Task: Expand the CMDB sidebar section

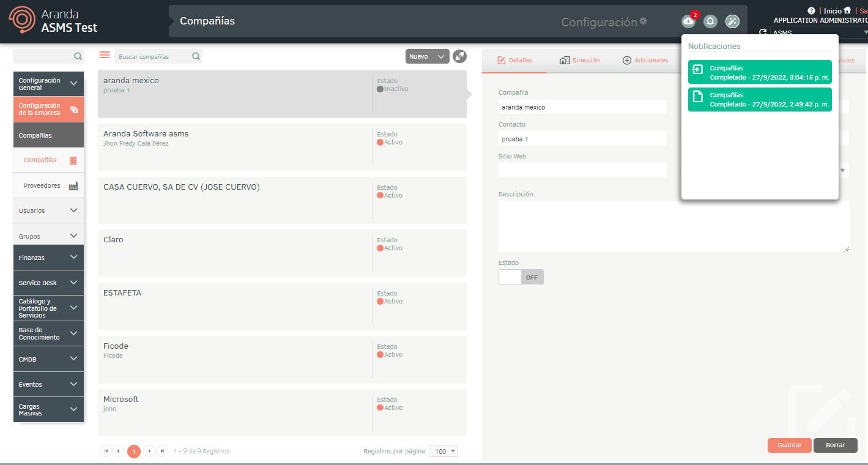Action: click(x=48, y=359)
